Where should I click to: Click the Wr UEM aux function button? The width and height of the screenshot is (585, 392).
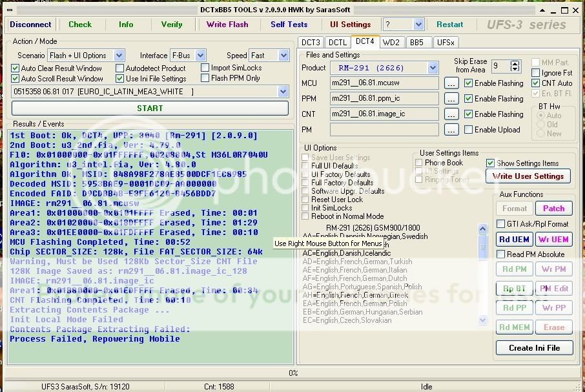(x=553, y=240)
